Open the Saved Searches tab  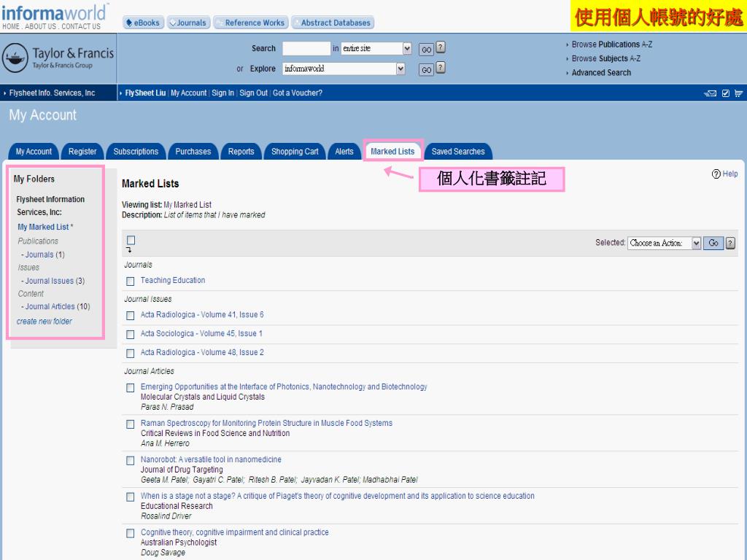coord(458,152)
